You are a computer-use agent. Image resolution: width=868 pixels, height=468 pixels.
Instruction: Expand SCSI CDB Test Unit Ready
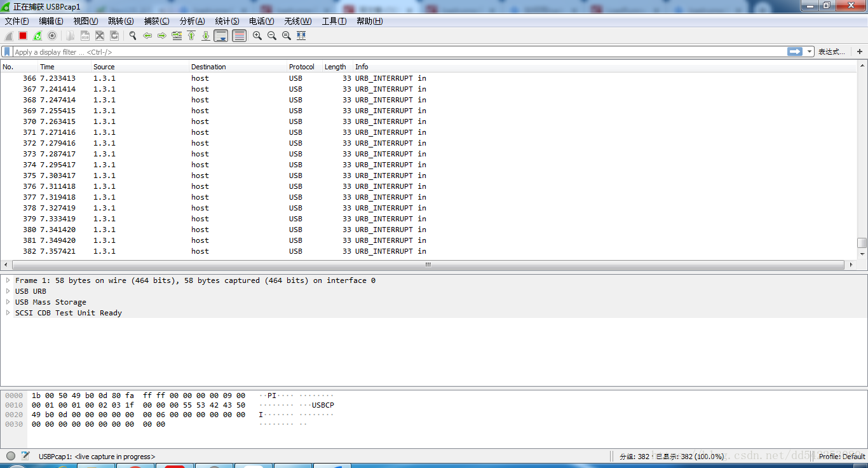coord(8,313)
